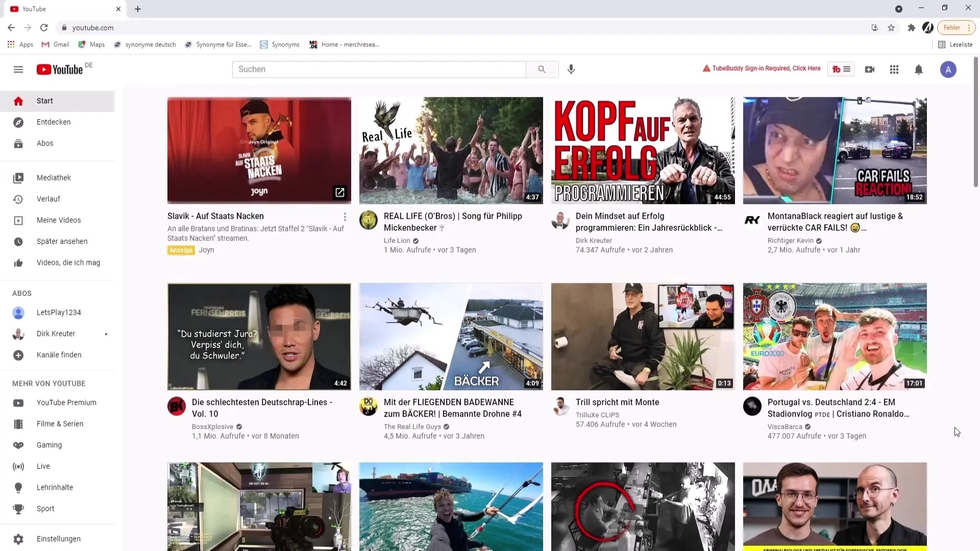Open video title Trill spricht mit Monte
This screenshot has width=980, height=551.
(x=617, y=403)
